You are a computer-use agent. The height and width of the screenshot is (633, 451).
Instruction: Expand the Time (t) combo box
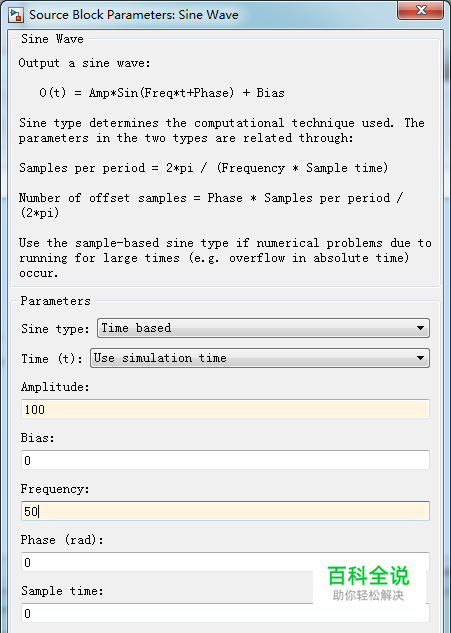click(260, 358)
